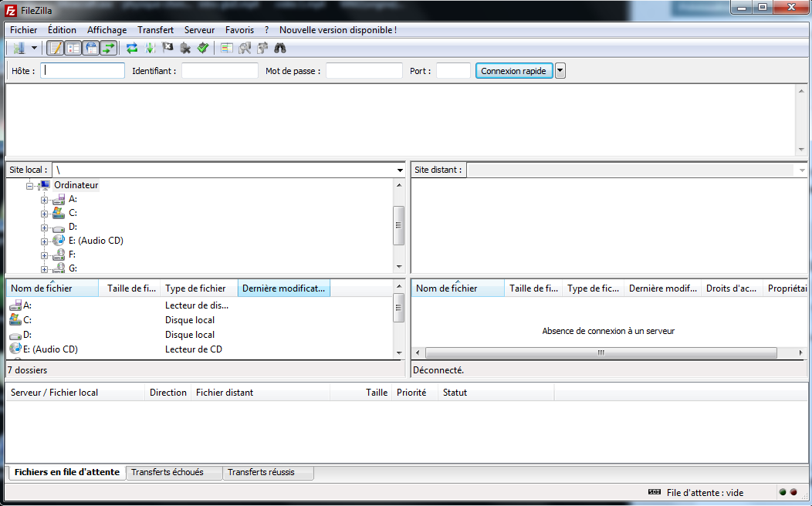Open the directory listing filters icon
Image resolution: width=812 pixels, height=506 pixels.
pyautogui.click(x=226, y=48)
